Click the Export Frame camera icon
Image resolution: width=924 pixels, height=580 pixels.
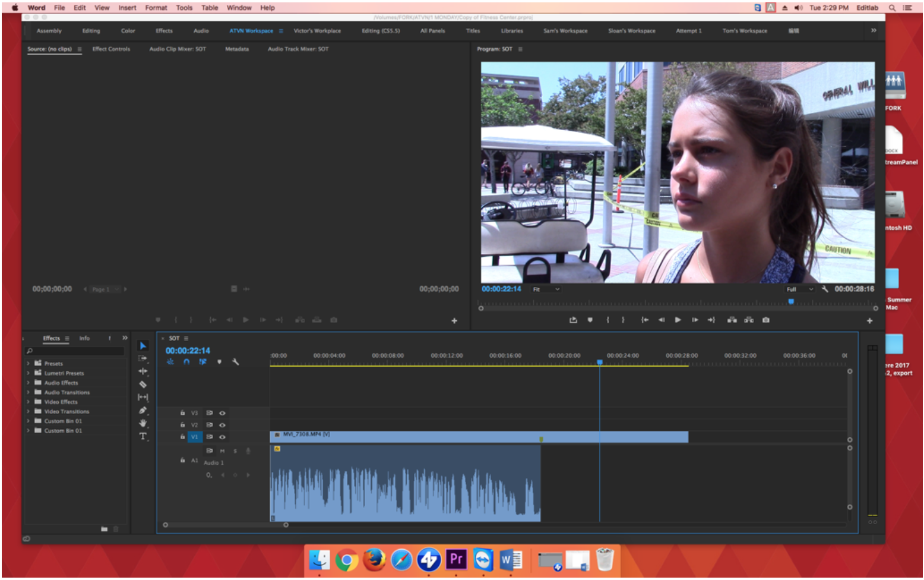(766, 320)
